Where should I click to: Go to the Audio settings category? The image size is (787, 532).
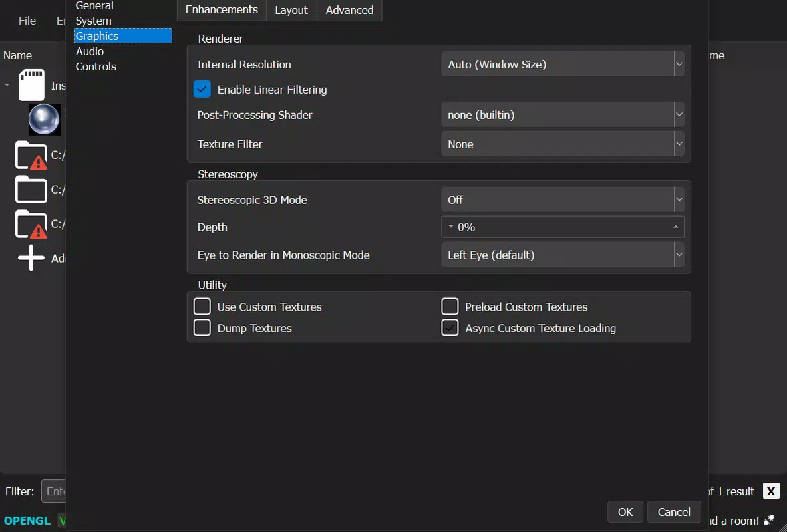(123, 51)
